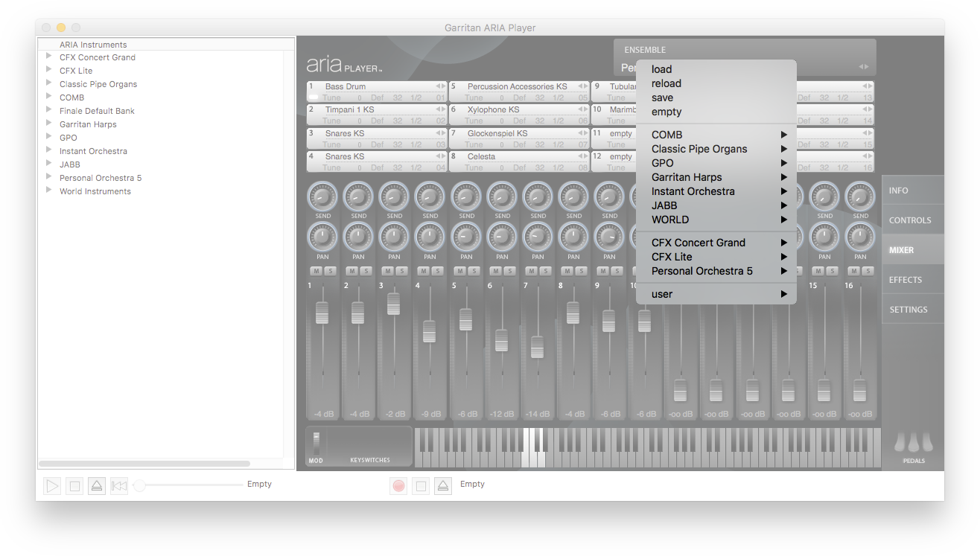The height and width of the screenshot is (556, 980).
Task: Expand the CFX Lite tree node
Action: pos(49,70)
